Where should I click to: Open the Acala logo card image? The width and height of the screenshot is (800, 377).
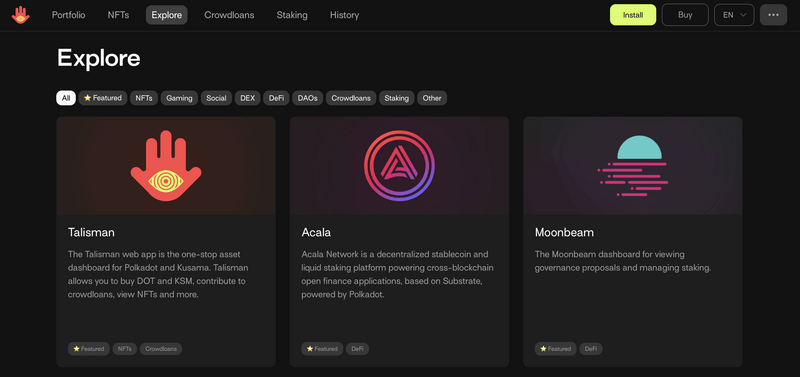(x=399, y=166)
